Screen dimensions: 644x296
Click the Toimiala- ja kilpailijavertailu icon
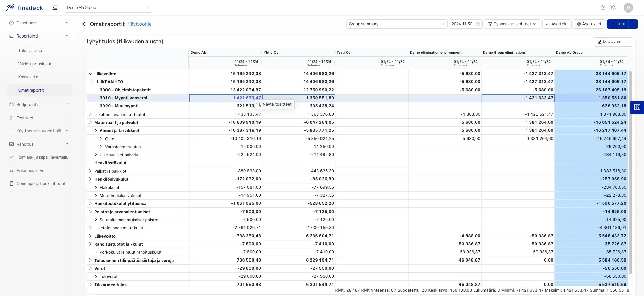(11, 157)
